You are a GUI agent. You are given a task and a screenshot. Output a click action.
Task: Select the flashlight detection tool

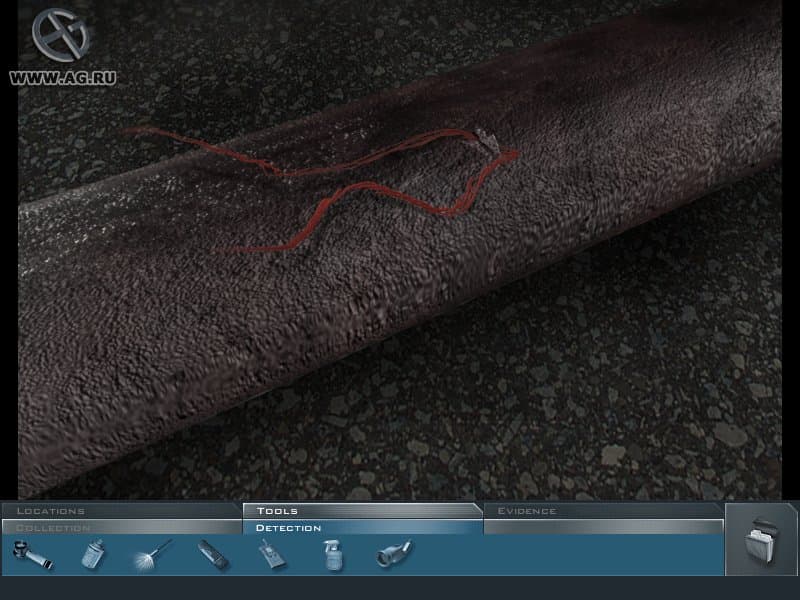(x=394, y=554)
